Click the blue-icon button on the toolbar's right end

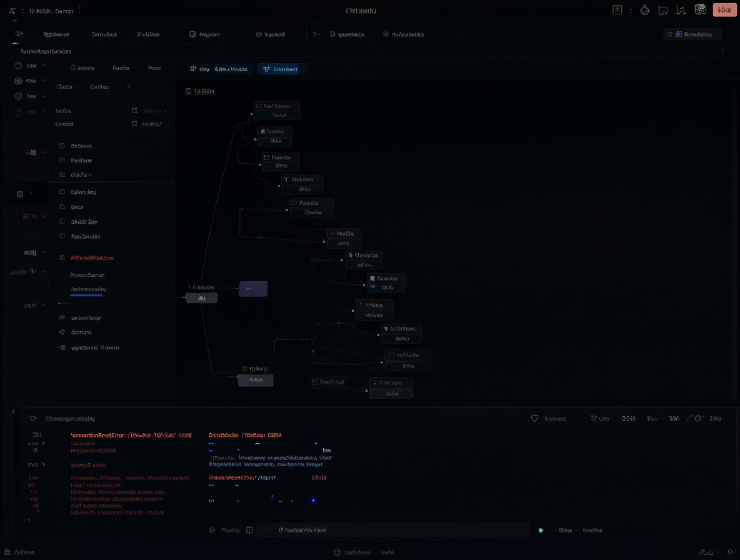pyautogui.click(x=692, y=34)
